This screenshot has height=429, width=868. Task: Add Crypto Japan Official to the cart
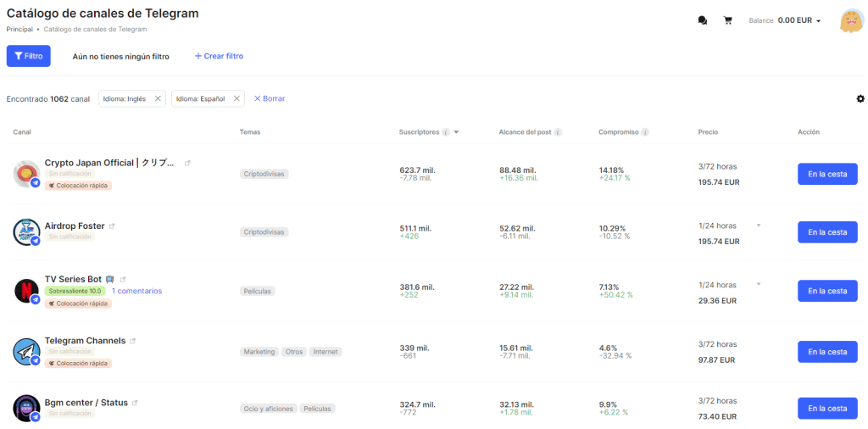[x=827, y=174]
